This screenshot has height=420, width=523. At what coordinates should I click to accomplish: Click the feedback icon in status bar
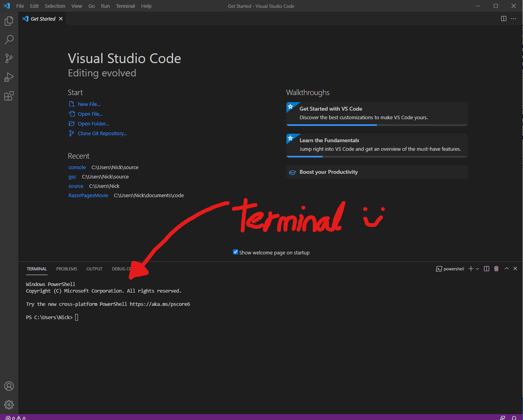(x=503, y=418)
